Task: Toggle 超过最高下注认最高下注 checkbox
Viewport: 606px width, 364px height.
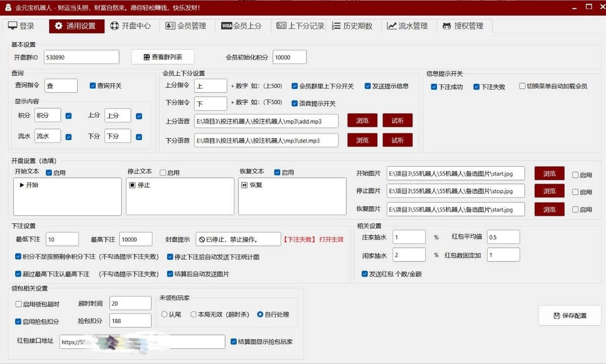Action: pyautogui.click(x=18, y=274)
